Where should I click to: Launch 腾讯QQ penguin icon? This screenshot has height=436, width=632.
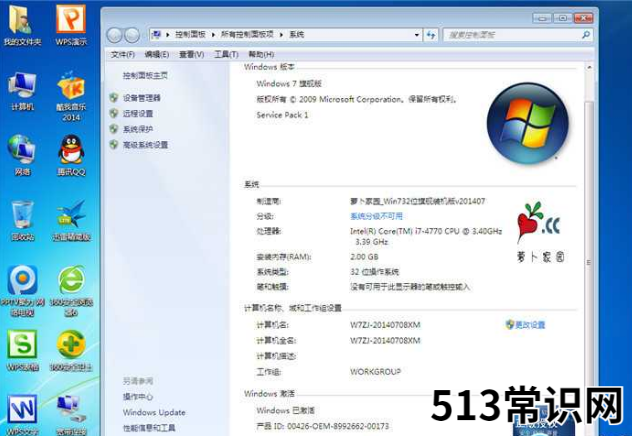[71, 155]
